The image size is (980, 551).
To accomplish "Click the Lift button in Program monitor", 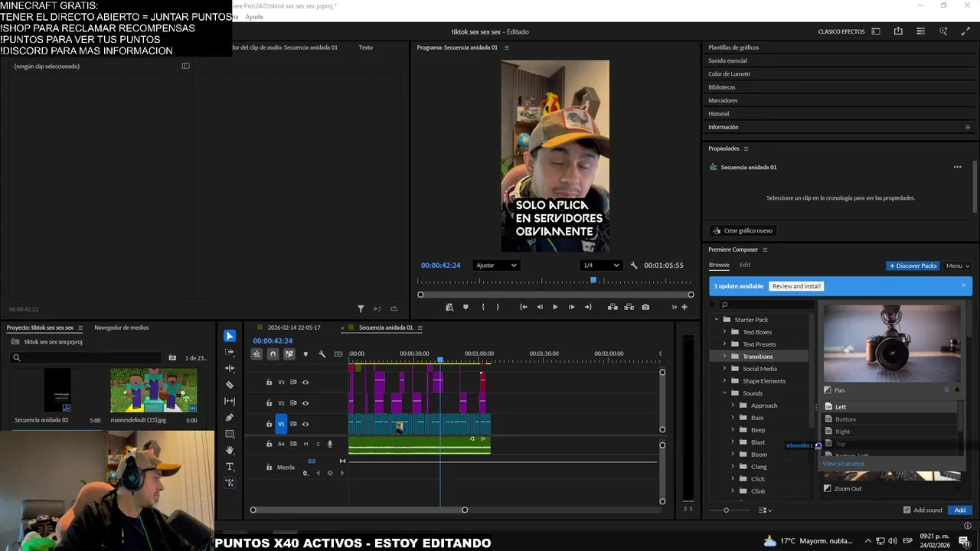I will click(612, 307).
